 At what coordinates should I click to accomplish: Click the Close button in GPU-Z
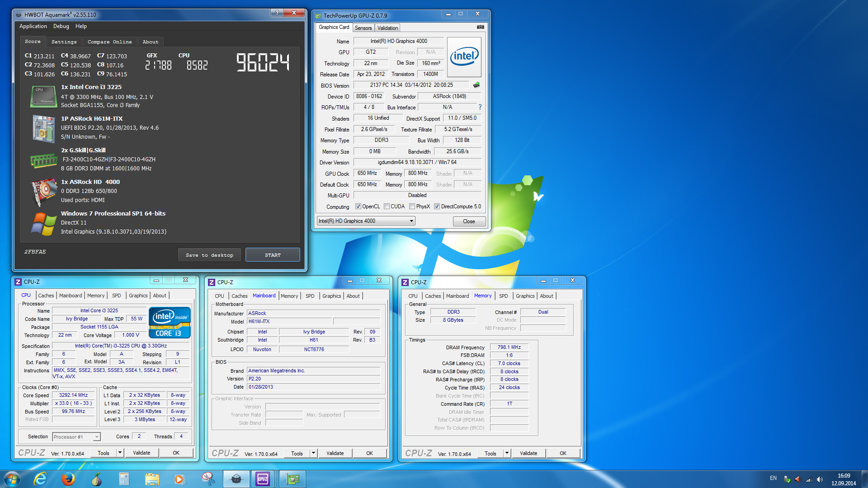click(469, 221)
